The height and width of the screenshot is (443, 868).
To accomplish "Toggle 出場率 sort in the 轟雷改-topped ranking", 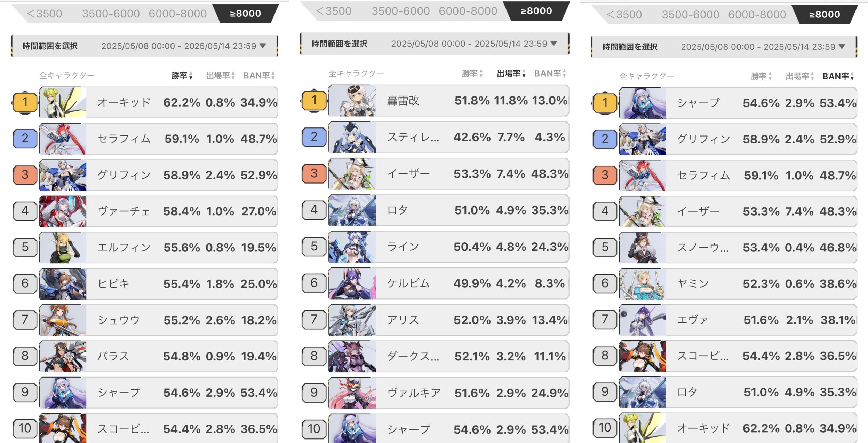I will (x=511, y=73).
